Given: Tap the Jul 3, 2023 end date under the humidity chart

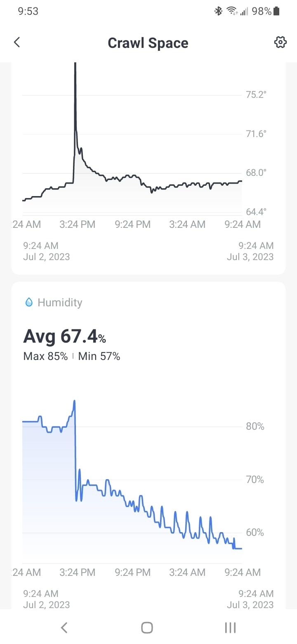Looking at the screenshot, I should [250, 605].
